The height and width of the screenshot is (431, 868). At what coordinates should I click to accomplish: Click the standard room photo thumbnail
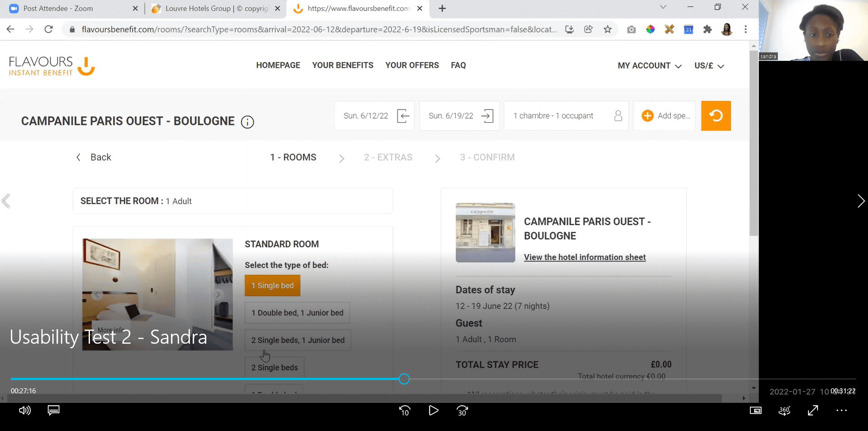point(157,295)
